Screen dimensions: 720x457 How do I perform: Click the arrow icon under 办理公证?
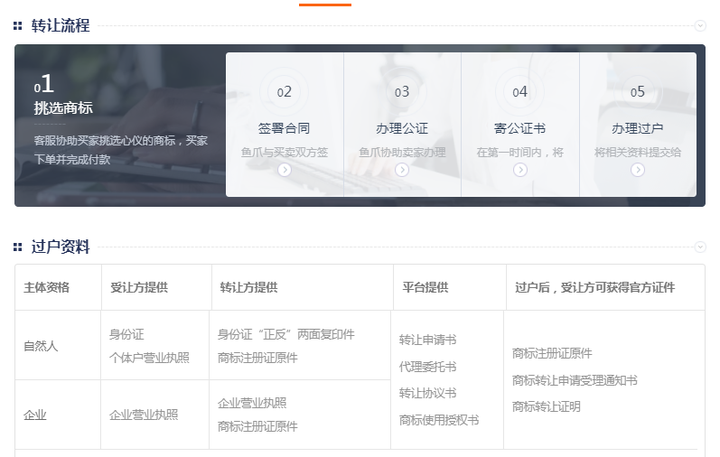[402, 170]
